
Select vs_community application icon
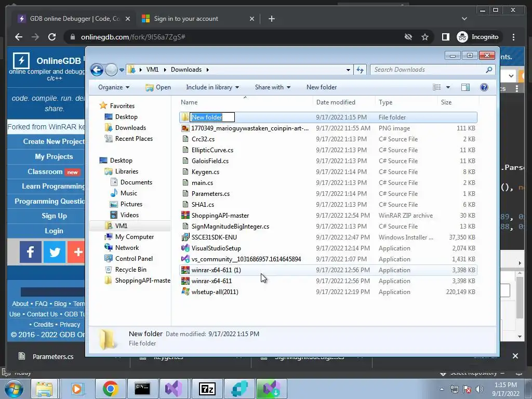pos(185,259)
